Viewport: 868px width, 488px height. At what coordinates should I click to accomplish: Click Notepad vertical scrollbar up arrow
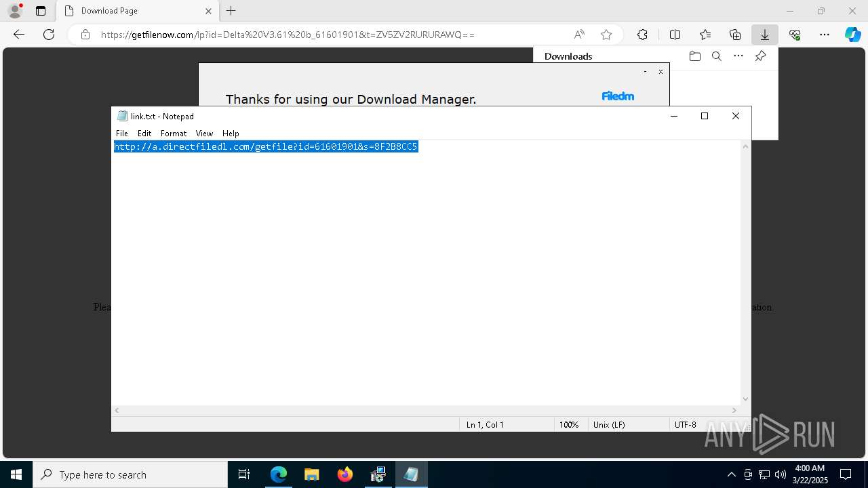(x=746, y=146)
